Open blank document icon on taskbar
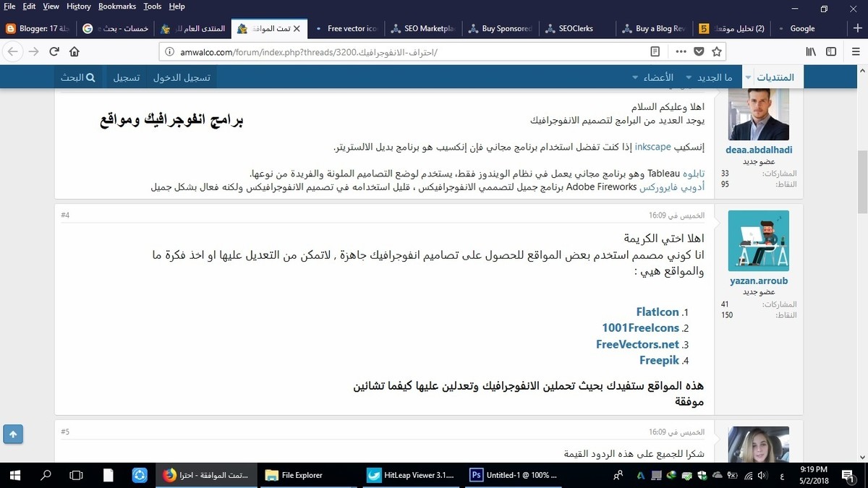 pyautogui.click(x=108, y=475)
